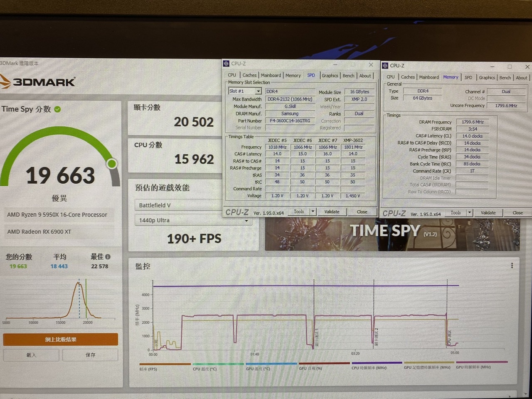Click the GPU load legend color bar

pyautogui.click(x=324, y=363)
